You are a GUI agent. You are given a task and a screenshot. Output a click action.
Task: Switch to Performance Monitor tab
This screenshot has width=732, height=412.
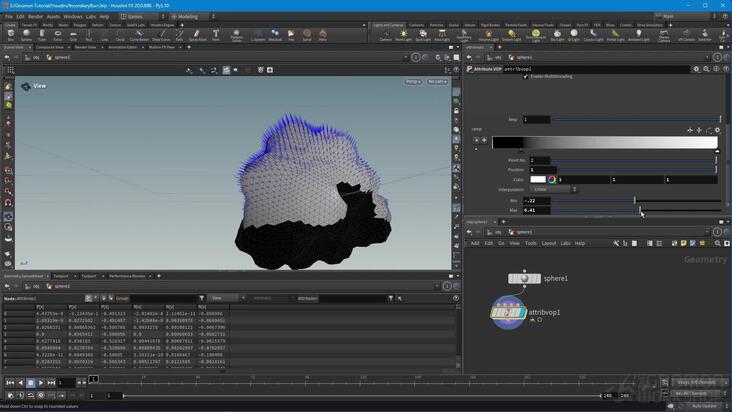point(127,276)
